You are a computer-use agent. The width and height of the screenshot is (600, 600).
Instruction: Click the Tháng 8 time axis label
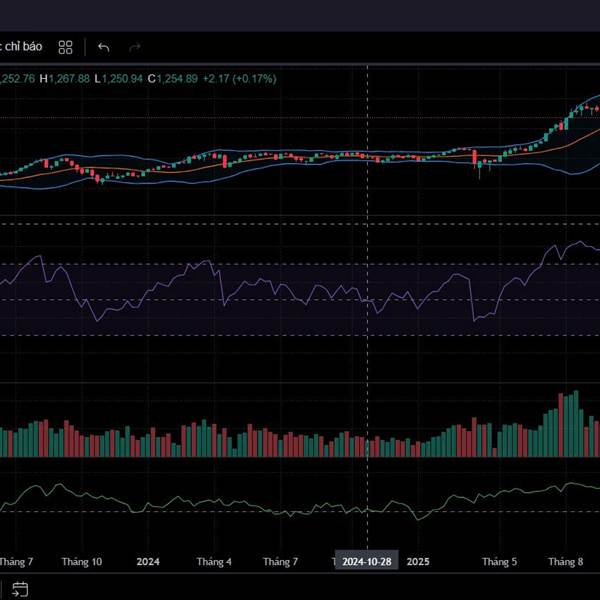pyautogui.click(x=566, y=562)
